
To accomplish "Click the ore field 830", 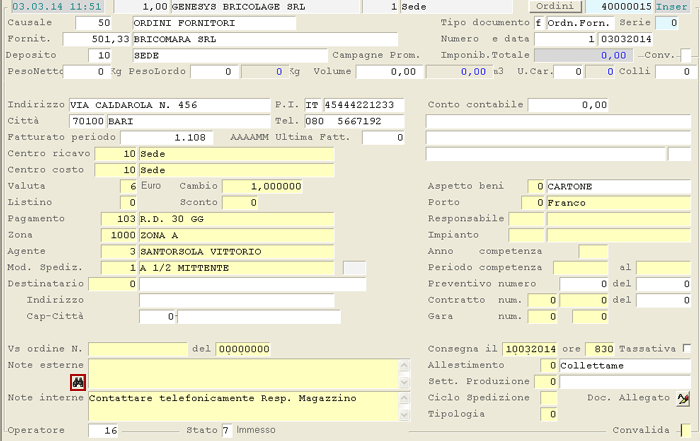I will pyautogui.click(x=600, y=349).
